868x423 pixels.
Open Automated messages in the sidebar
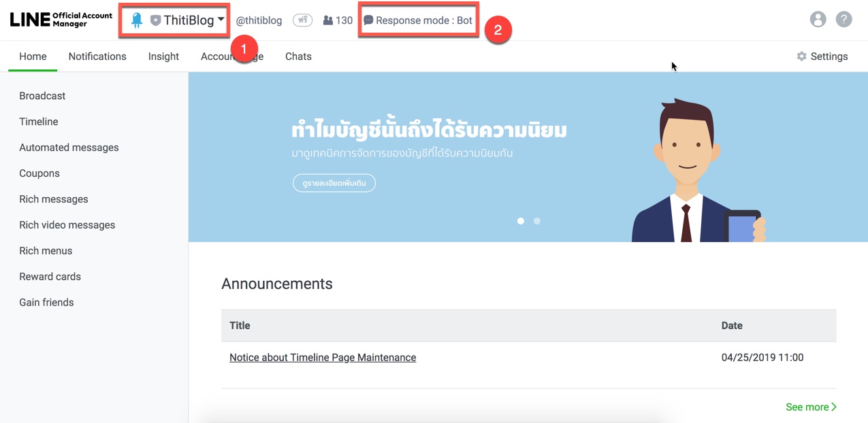tap(69, 148)
